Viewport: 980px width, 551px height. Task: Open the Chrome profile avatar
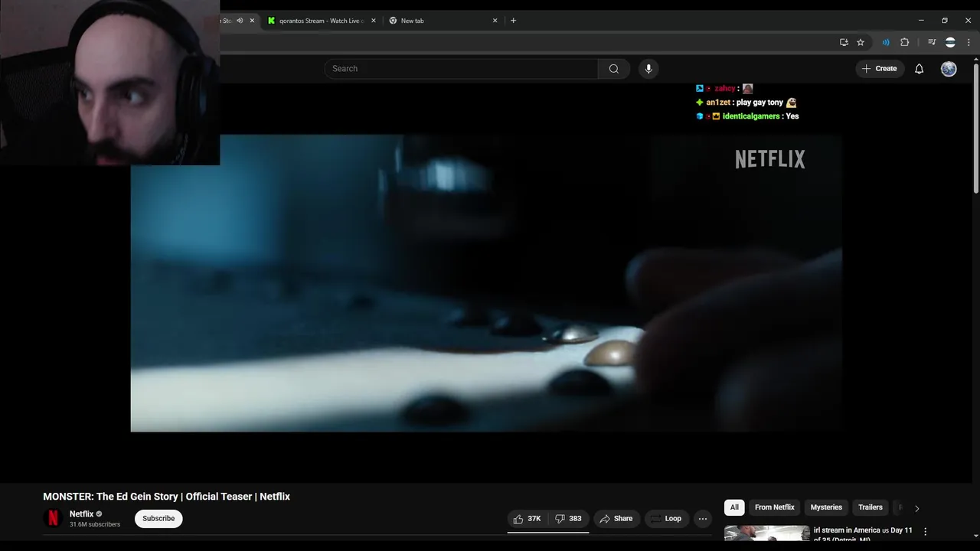(950, 42)
